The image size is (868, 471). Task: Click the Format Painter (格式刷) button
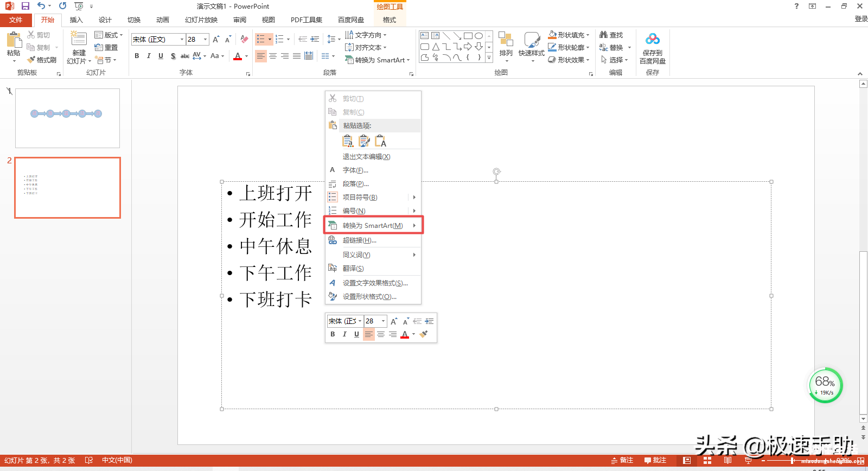point(42,60)
